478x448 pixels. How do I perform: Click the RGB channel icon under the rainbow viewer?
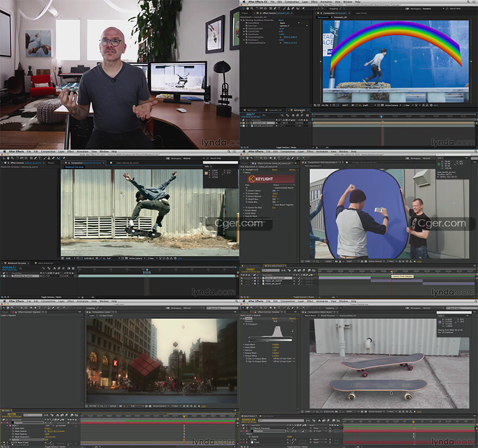point(360,105)
